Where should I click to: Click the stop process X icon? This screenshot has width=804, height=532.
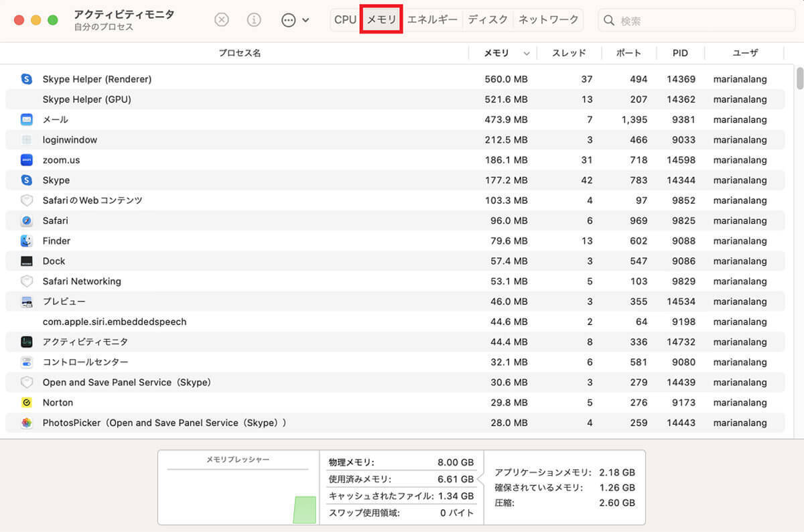(x=222, y=20)
